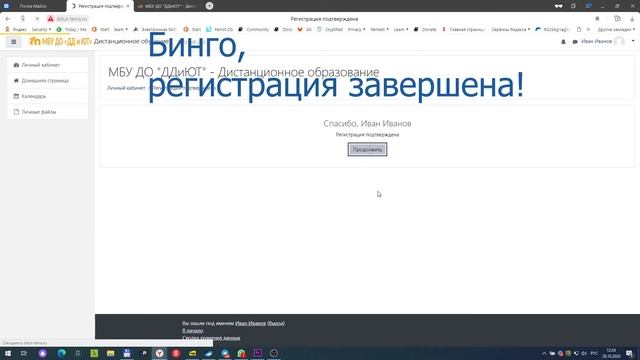The image size is (640, 360).
Task: Switch to the Почта Mail.ru tab
Action: 33,6
